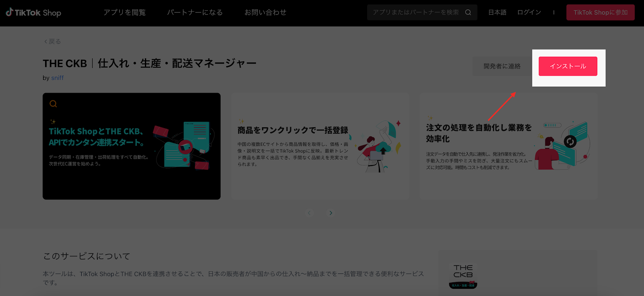Open the 注文の処理を自動化 slide
644x296 pixels.
pyautogui.click(x=509, y=146)
